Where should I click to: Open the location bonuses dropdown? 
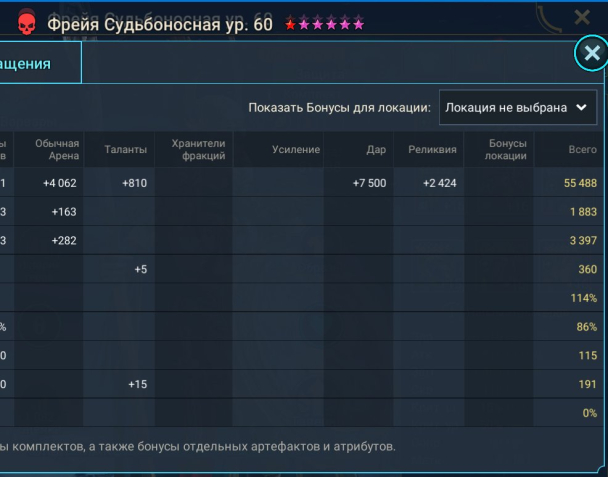coord(517,107)
